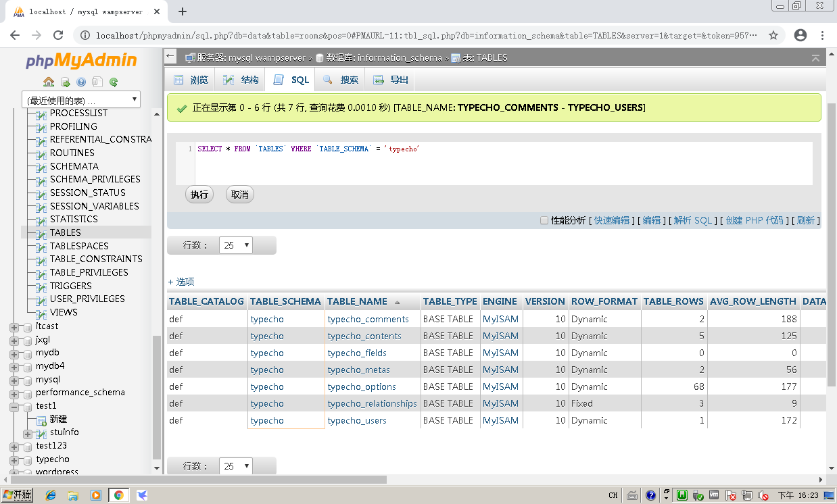Expand the test123 database node
The image size is (837, 504).
coord(14,446)
